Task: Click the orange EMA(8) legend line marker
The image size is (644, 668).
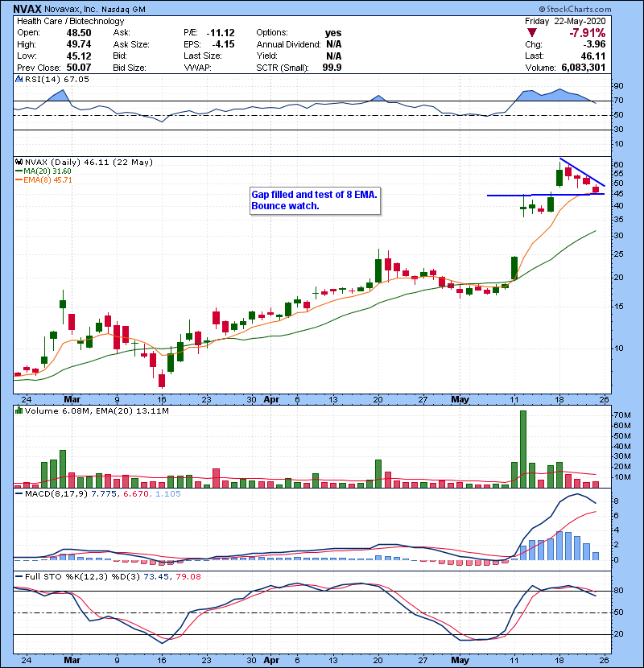Action: (19, 179)
